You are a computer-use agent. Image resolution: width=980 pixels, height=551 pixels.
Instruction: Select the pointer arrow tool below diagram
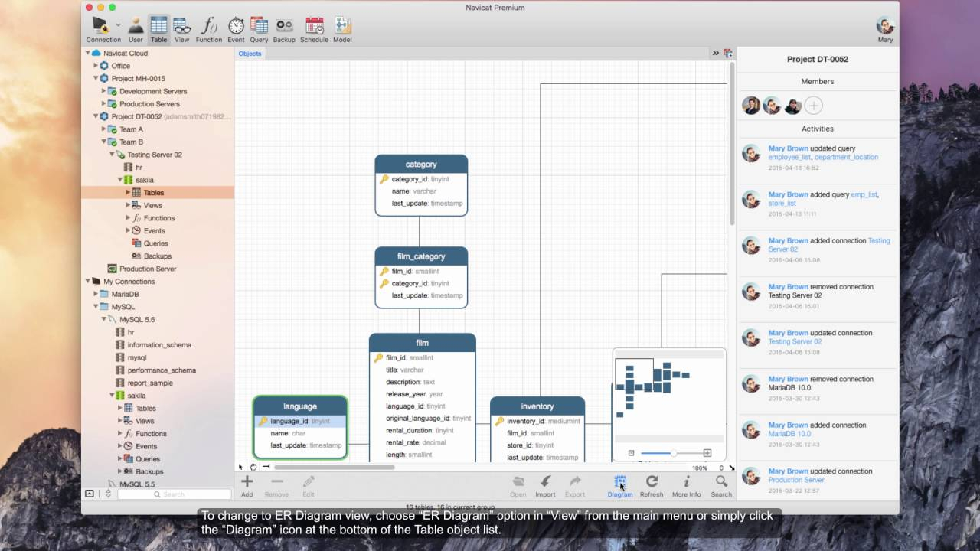point(240,467)
